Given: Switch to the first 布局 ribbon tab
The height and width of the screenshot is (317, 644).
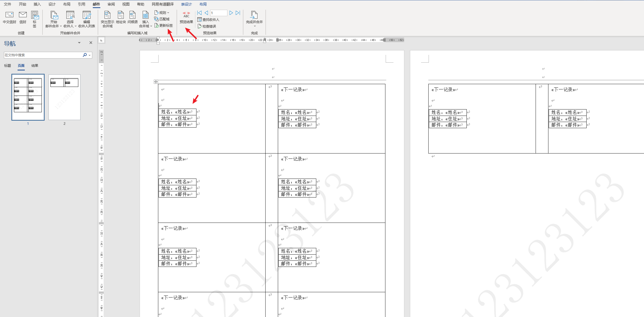Looking at the screenshot, I should (67, 4).
